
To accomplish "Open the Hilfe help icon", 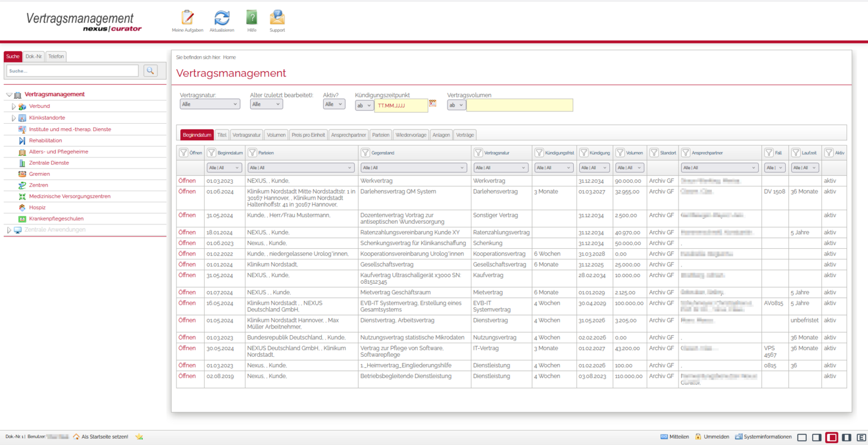I will 251,18.
